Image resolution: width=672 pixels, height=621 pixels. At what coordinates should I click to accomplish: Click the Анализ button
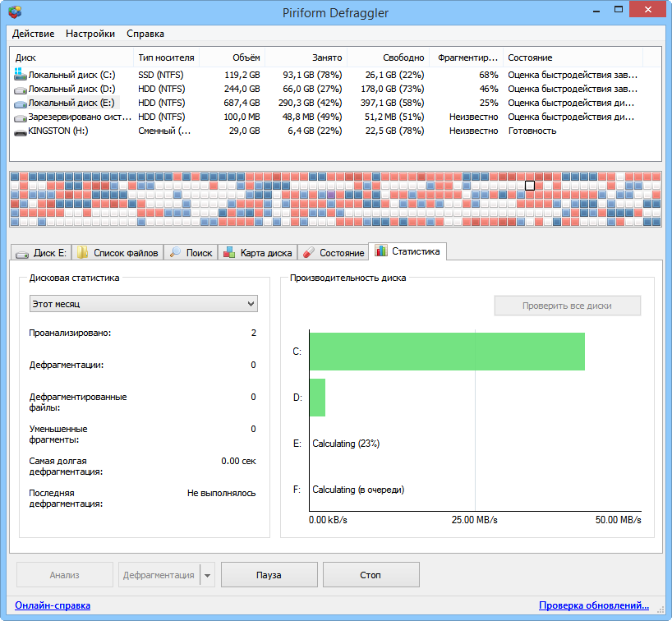pyautogui.click(x=65, y=575)
